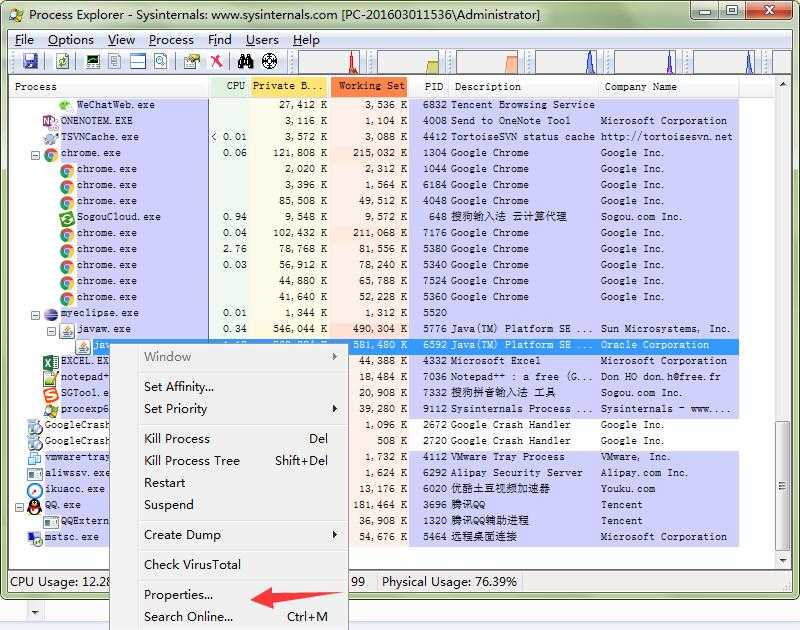
Task: Collapse the javaw.exe child tree node
Action: [x=51, y=332]
